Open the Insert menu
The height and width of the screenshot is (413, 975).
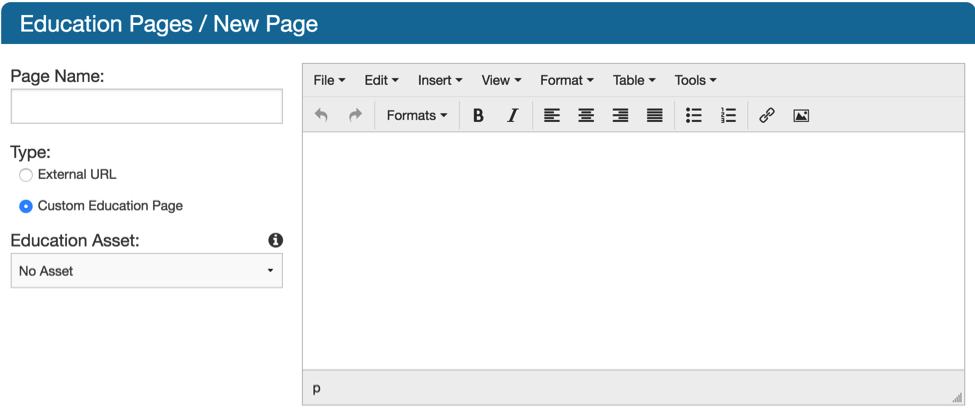[439, 80]
